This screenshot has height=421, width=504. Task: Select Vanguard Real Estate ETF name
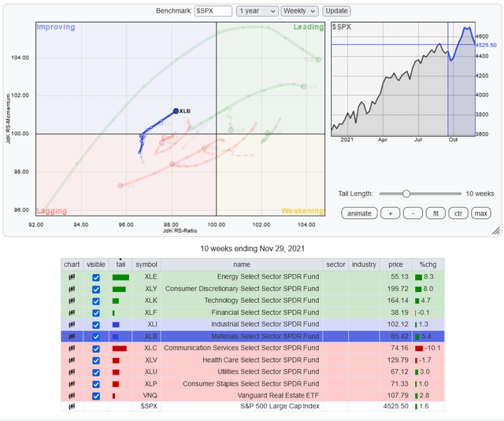[278, 396]
